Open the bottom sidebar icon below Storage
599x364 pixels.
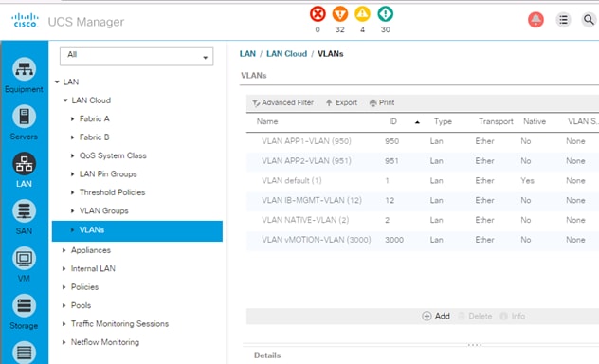[24, 353]
